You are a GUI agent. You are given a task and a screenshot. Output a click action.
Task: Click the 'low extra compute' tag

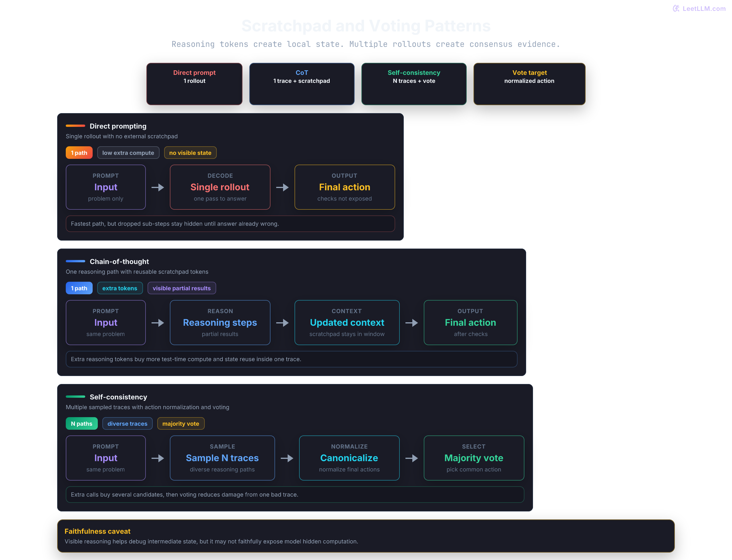pyautogui.click(x=128, y=153)
